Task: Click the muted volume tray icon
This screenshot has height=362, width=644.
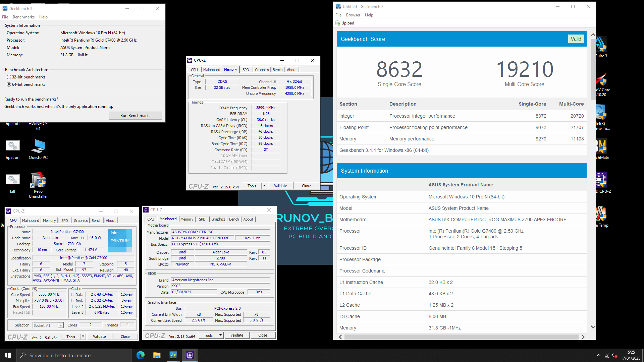Action: click(x=615, y=356)
